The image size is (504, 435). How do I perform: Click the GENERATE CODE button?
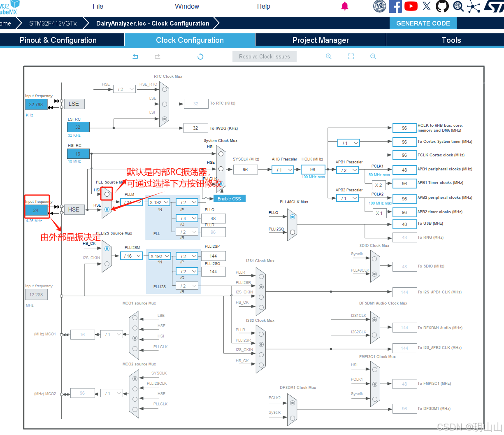coord(423,23)
